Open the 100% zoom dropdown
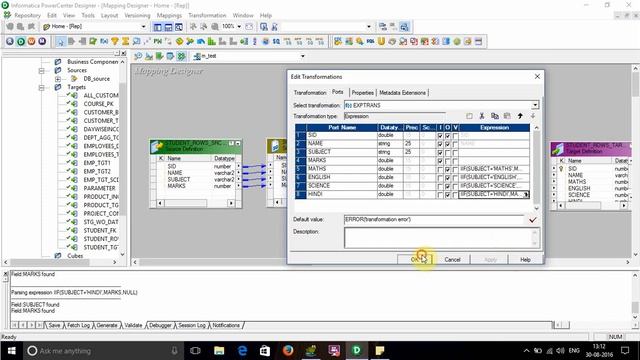640x360 pixels. click(239, 27)
